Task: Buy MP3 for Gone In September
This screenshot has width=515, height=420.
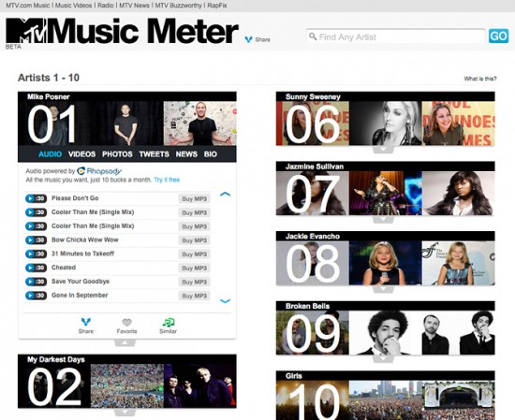Action: tap(195, 296)
